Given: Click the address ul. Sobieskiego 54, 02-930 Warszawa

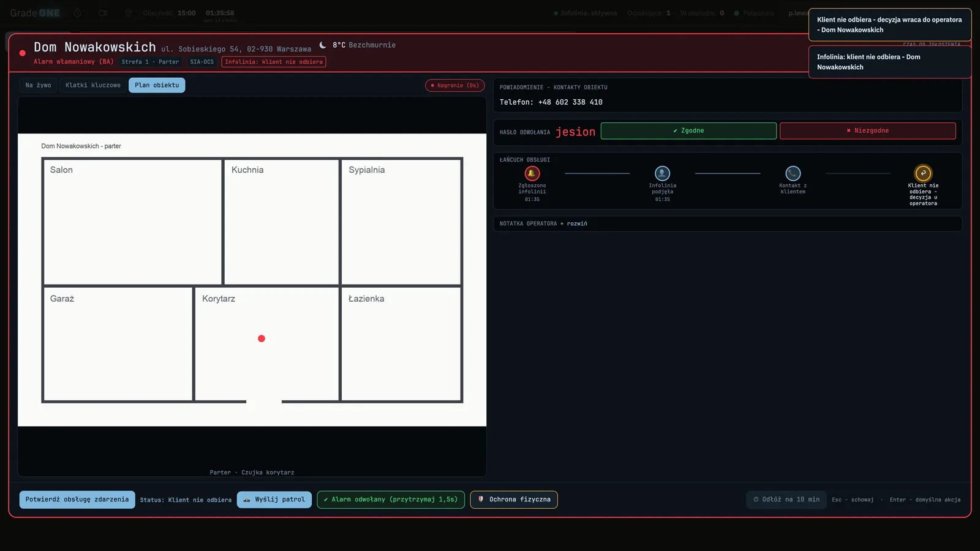Looking at the screenshot, I should [x=236, y=49].
